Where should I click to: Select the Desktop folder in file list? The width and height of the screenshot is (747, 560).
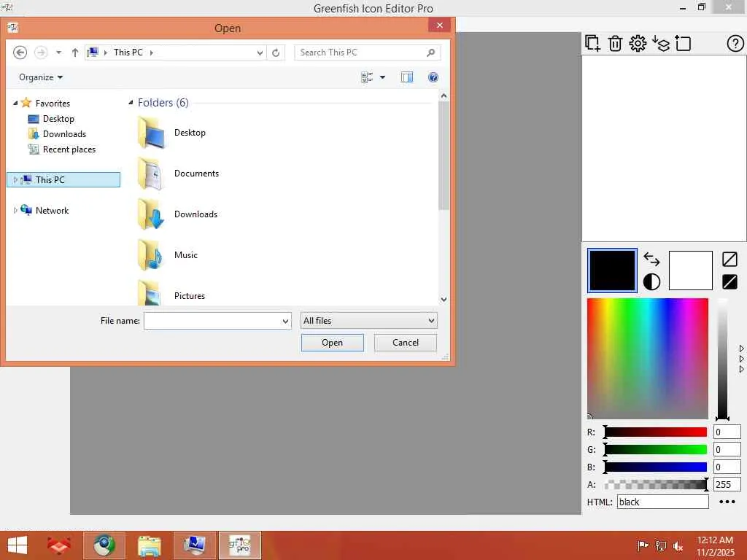click(x=190, y=133)
